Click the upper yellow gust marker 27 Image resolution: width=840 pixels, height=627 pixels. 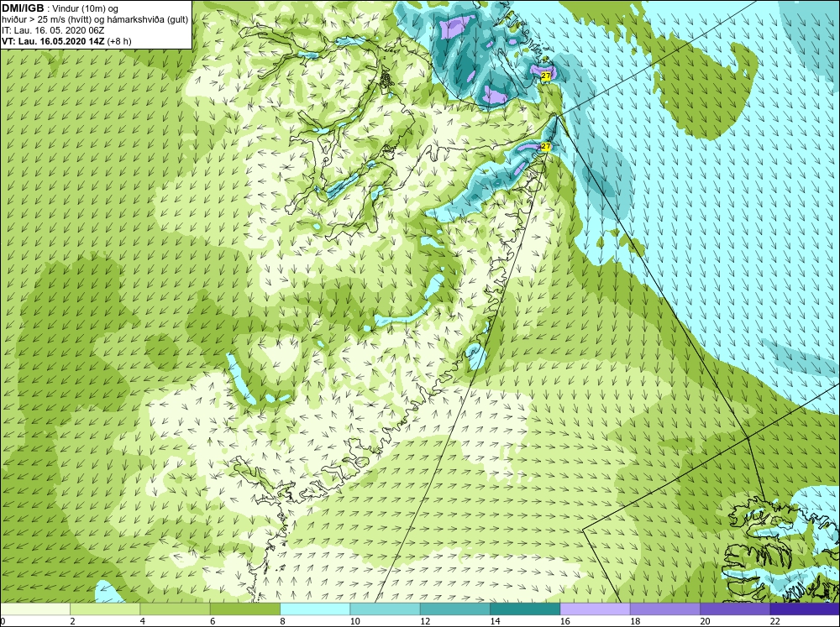(x=546, y=76)
